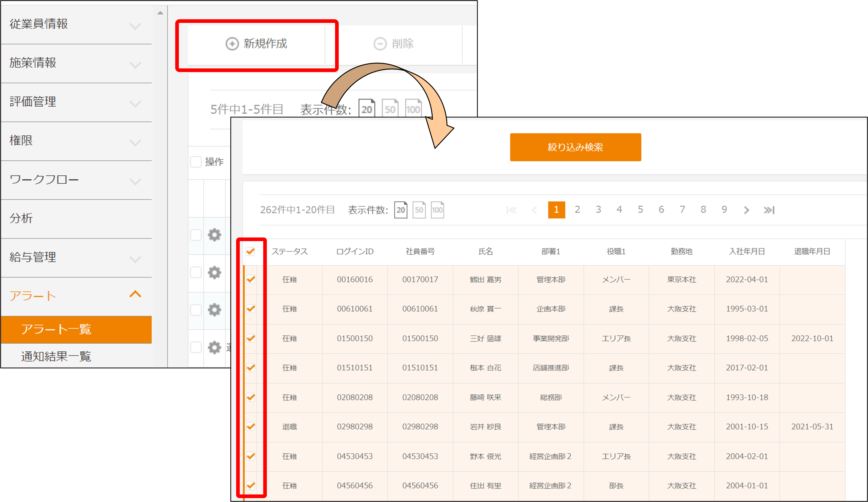Set display count to 100 in alert list

point(413,108)
